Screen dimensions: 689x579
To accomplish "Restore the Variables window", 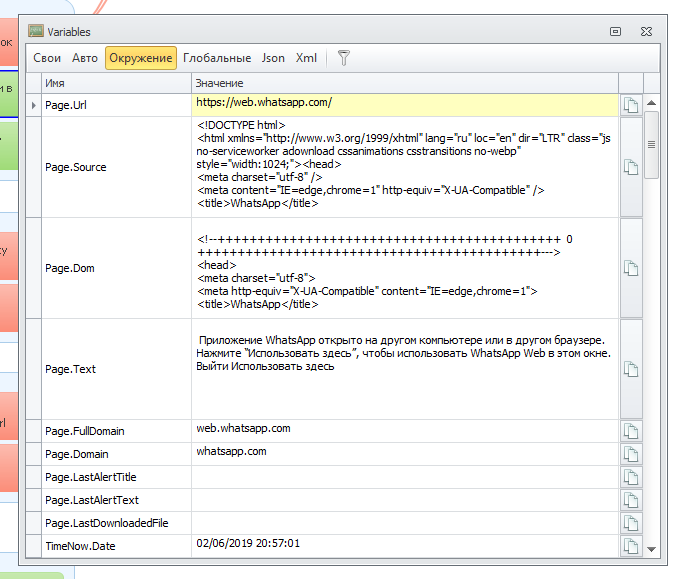I will pyautogui.click(x=615, y=31).
